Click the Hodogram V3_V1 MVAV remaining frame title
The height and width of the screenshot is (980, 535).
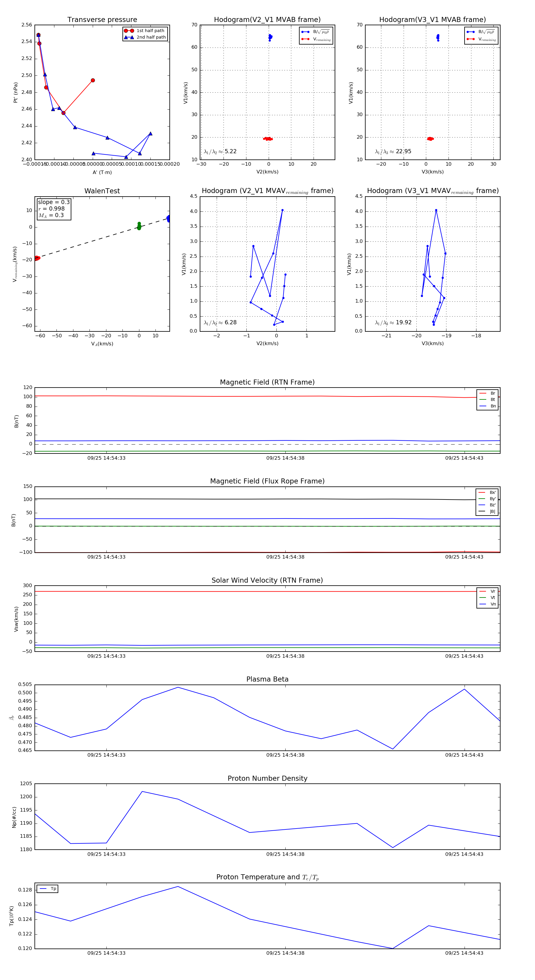coord(432,191)
